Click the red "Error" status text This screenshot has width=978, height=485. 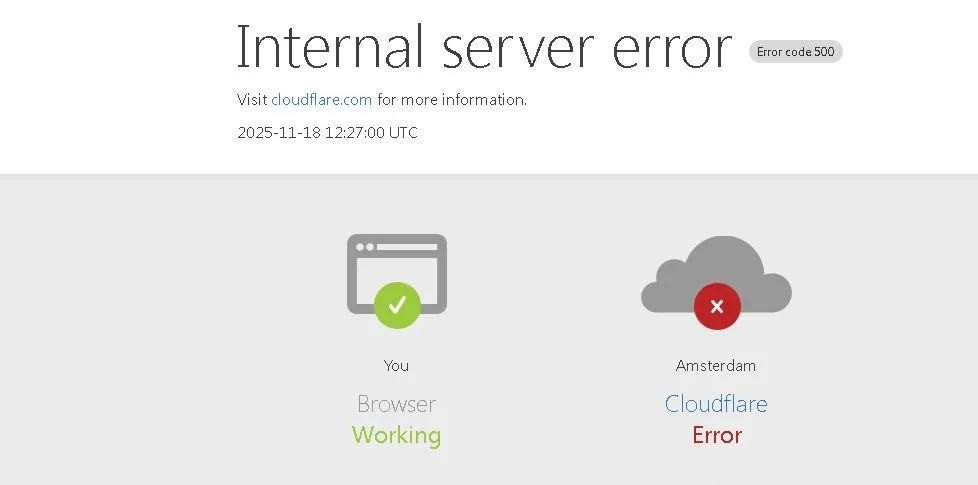click(x=716, y=435)
